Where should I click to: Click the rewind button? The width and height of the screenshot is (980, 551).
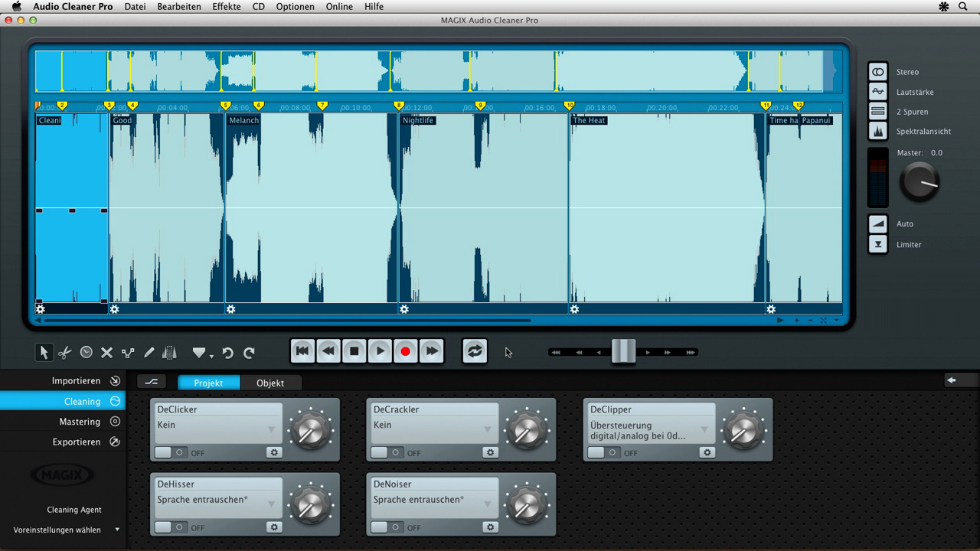tap(328, 351)
